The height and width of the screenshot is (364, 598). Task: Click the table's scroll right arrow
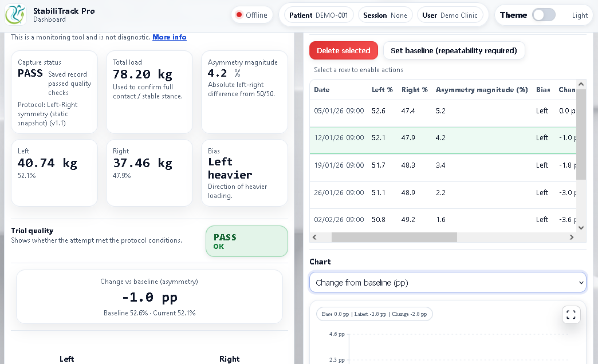(571, 237)
